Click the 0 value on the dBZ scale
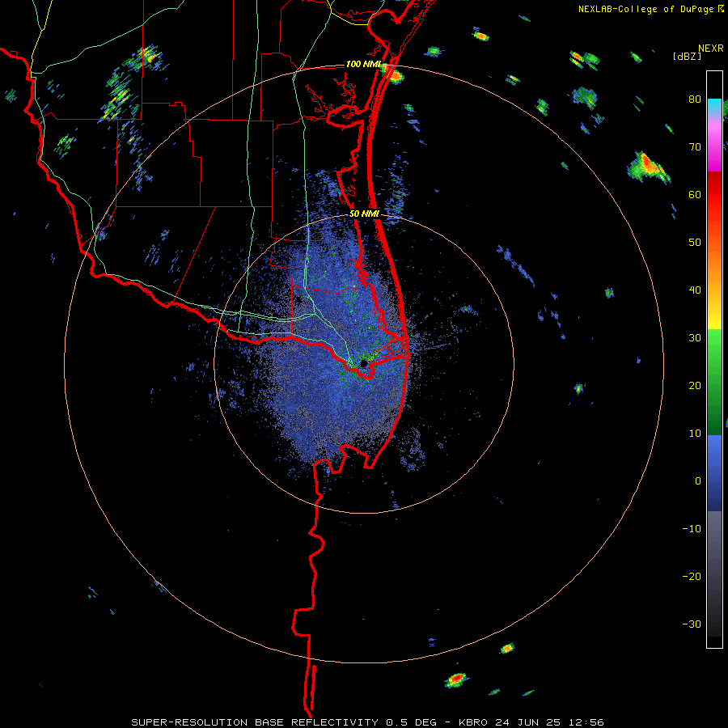 click(698, 481)
